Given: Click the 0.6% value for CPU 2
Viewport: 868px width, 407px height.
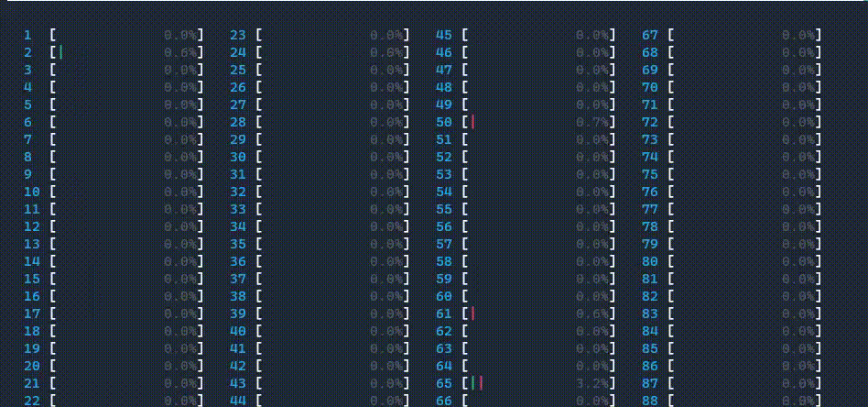Looking at the screenshot, I should click(180, 52).
